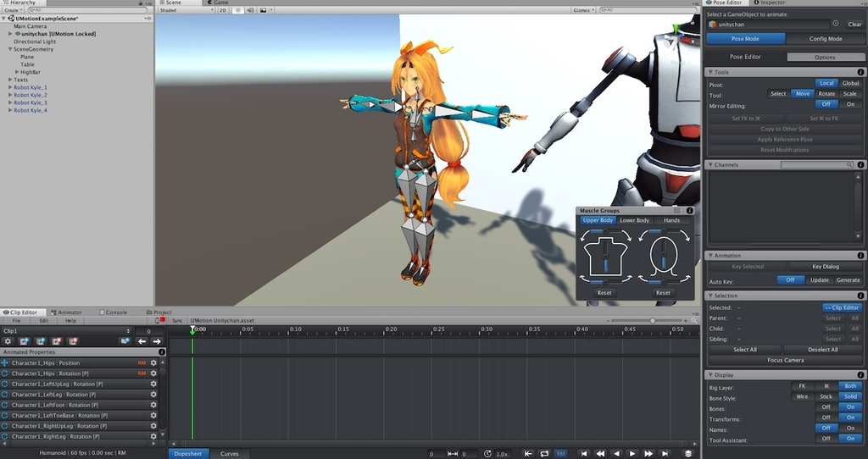Viewport: 868px width, 459px height.
Task: Expand the HighBar tree node
Action: pos(17,72)
